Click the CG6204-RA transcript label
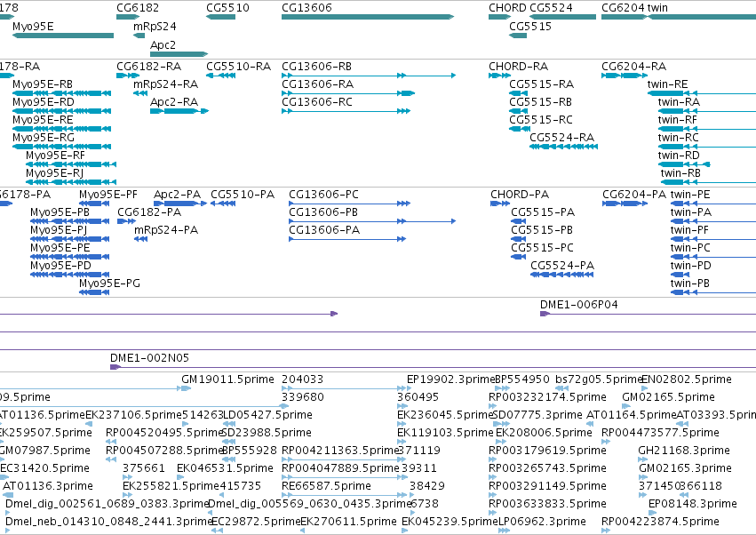This screenshot has width=756, height=535. [634, 66]
